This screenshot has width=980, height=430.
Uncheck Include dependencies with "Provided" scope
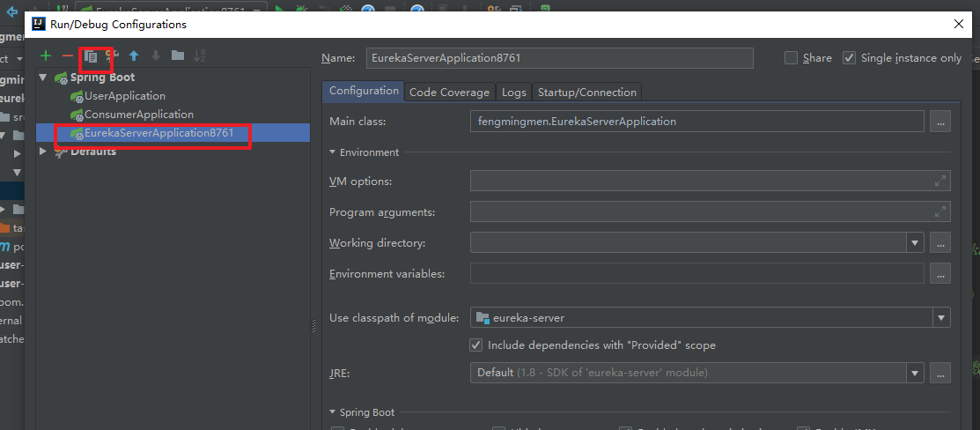476,345
